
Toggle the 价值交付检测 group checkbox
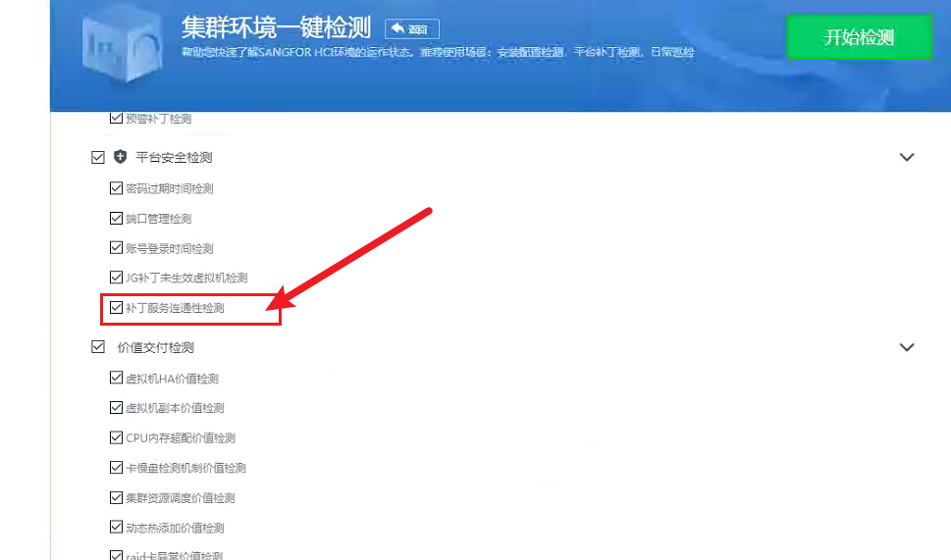pos(97,346)
